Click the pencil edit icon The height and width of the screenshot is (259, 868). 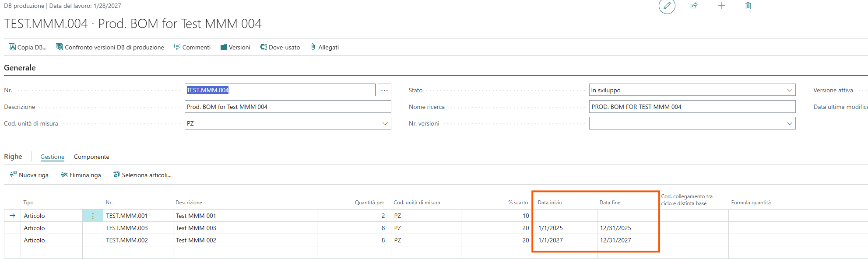(x=667, y=6)
